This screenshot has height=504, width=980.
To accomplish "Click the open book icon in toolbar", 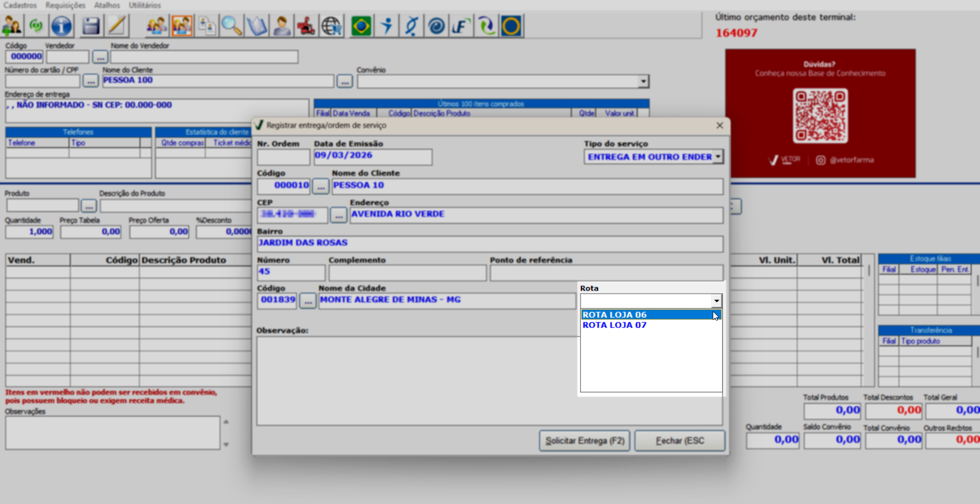I will (x=257, y=26).
